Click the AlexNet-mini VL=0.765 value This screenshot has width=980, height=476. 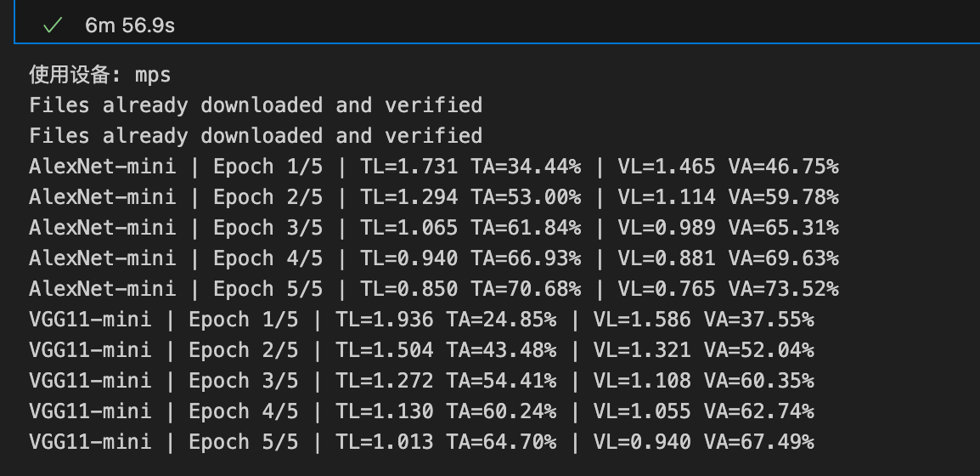click(x=667, y=289)
